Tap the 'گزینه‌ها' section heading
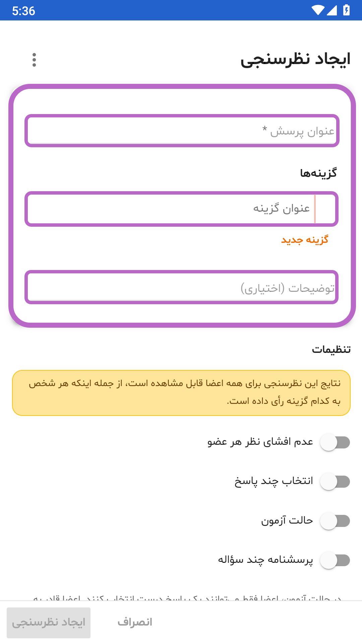This screenshot has height=644, width=362. pyautogui.click(x=318, y=173)
